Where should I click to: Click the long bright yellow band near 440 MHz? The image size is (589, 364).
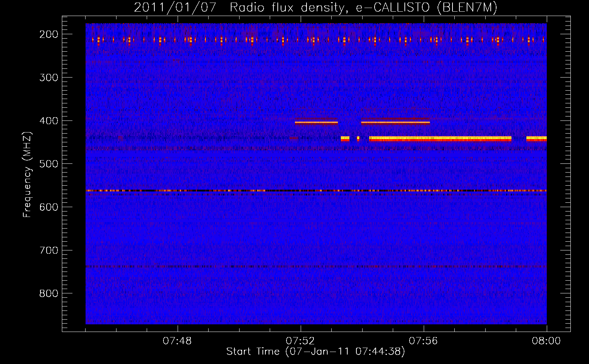440,138
